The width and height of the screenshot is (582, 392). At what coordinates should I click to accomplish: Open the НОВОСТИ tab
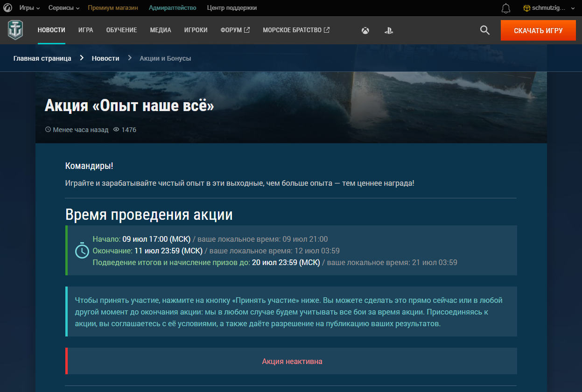pyautogui.click(x=51, y=30)
